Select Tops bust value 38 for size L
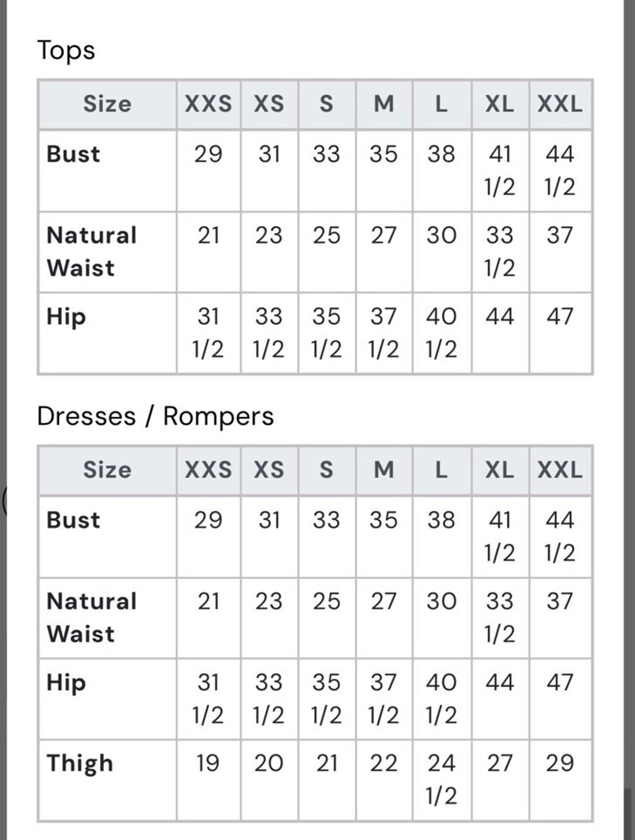Screen dimensions: 635x840 (x=441, y=154)
